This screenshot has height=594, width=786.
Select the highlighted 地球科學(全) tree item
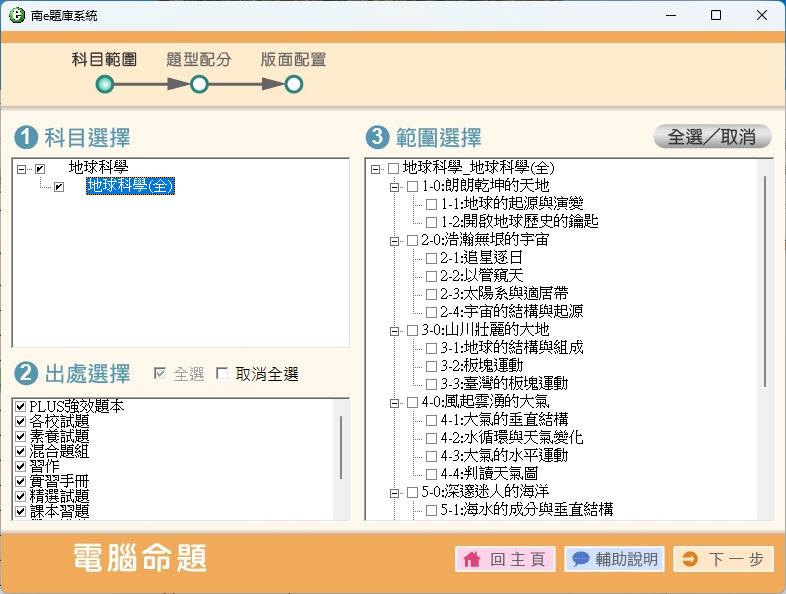pyautogui.click(x=130, y=186)
